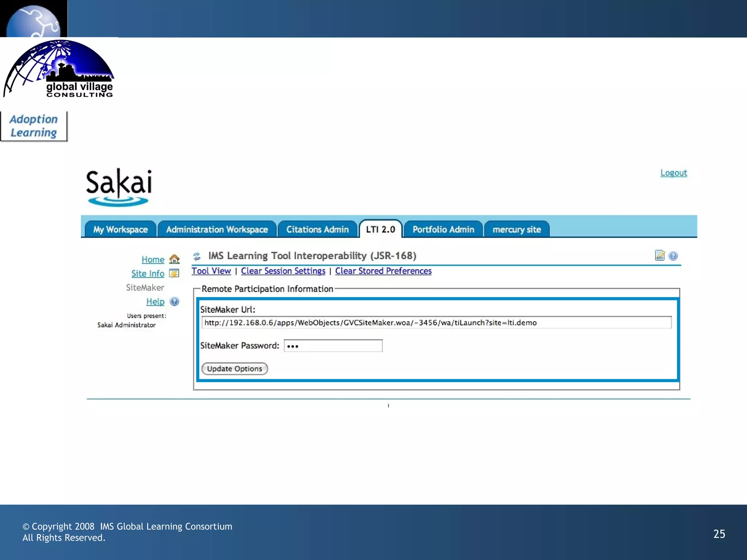Click the Site Info icon
The width and height of the screenshot is (747, 560).
[x=174, y=273]
